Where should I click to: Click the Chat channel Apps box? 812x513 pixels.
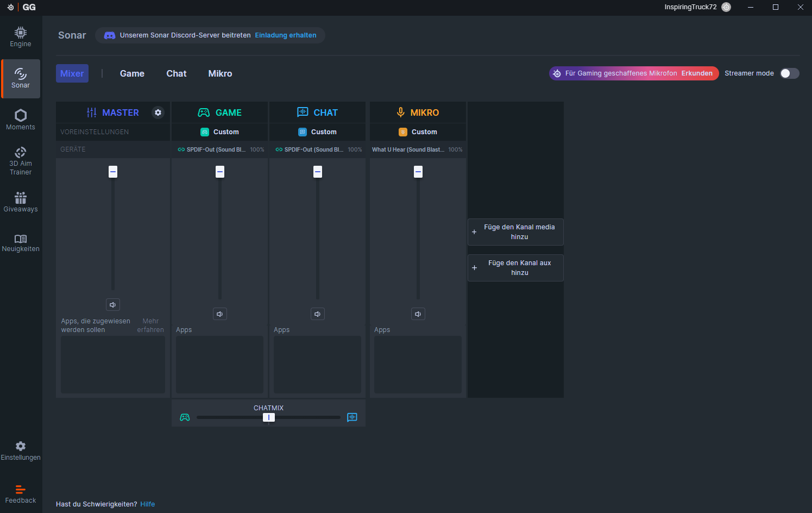coord(317,365)
